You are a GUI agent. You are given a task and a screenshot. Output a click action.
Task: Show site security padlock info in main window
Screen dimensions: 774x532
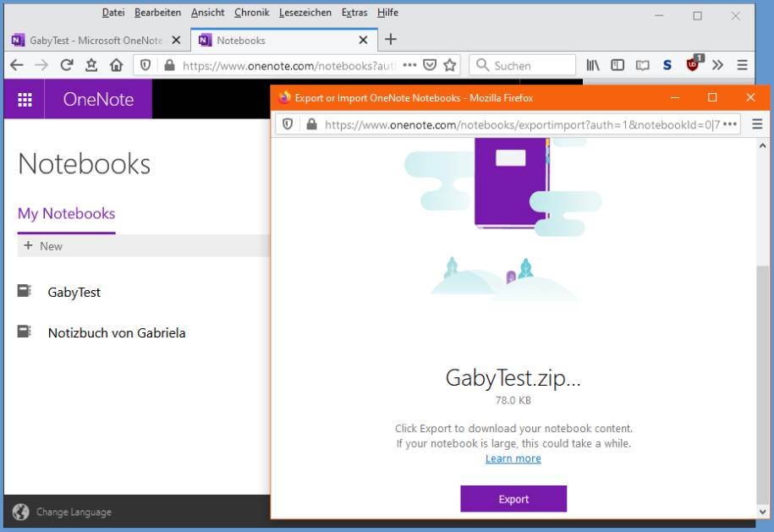[169, 65]
